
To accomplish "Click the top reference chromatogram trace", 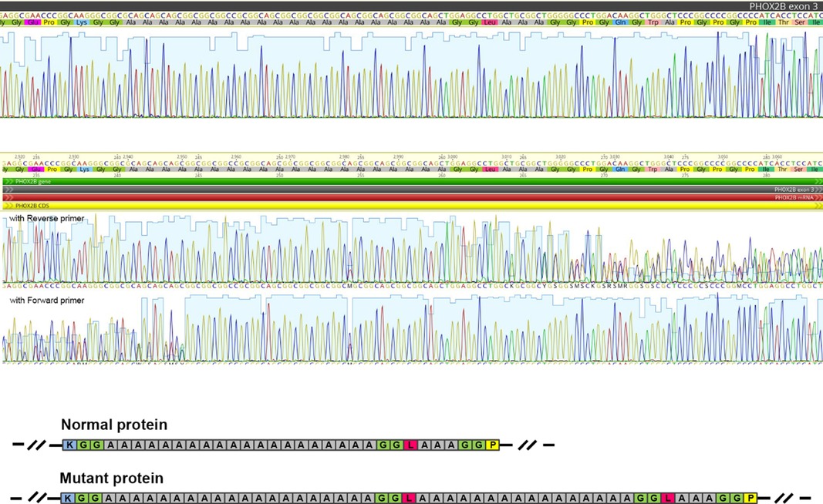I will coord(412,73).
